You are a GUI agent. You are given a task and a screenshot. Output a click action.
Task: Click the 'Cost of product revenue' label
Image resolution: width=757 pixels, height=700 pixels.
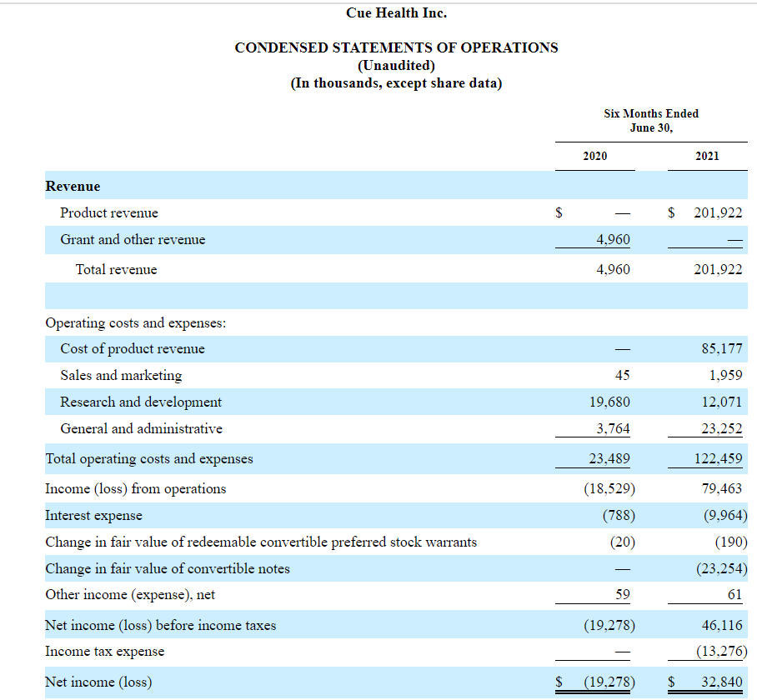coord(133,349)
